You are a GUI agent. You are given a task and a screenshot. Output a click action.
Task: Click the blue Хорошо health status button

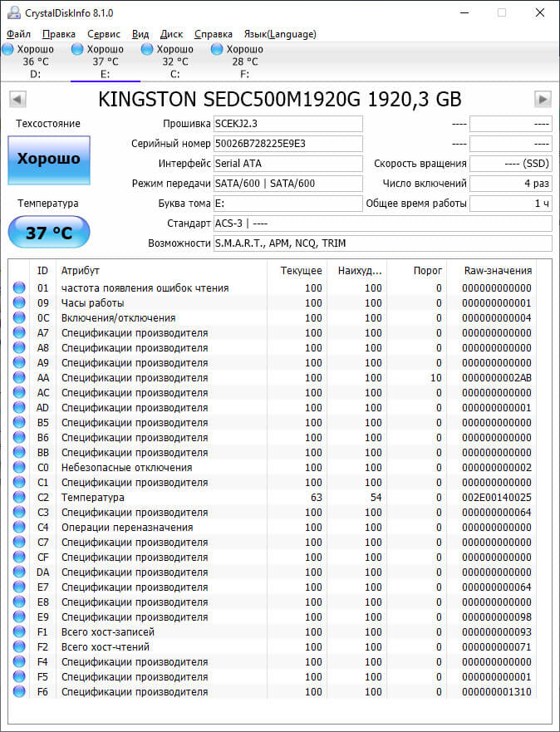49,160
